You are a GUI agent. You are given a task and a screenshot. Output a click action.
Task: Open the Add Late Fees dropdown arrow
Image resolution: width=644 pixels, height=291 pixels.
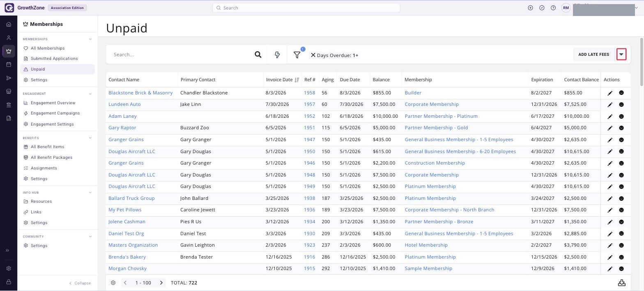pyautogui.click(x=621, y=55)
